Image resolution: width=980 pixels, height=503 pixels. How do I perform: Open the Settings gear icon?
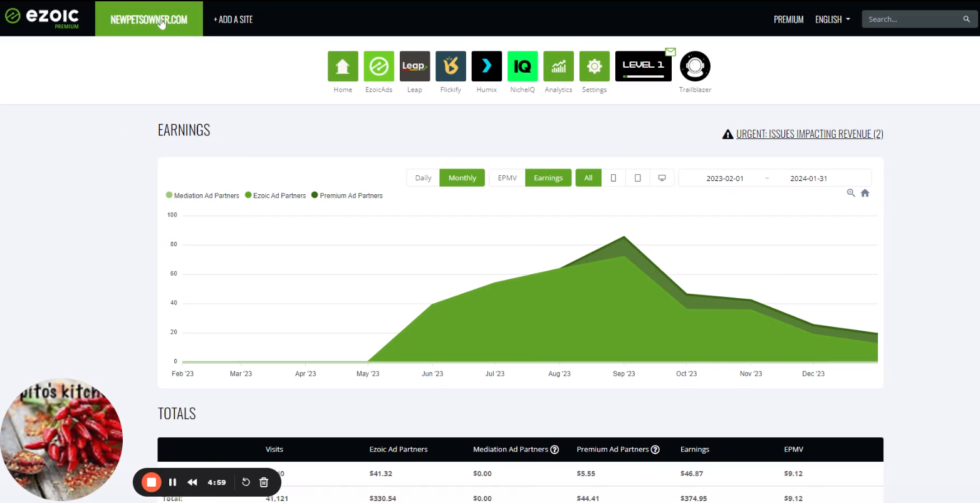(x=595, y=66)
